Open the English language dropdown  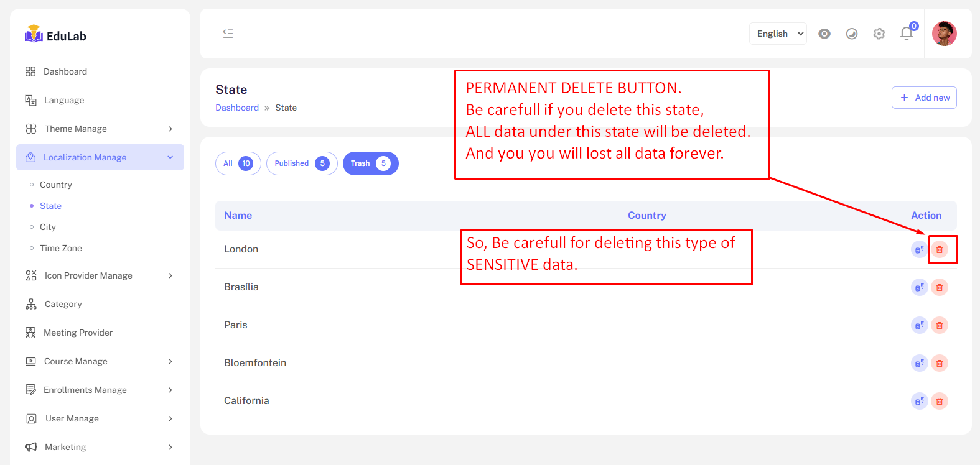coord(778,34)
